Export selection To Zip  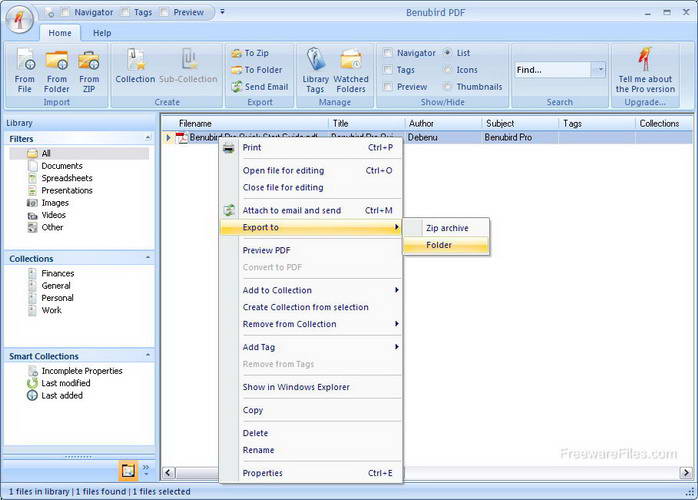coord(250,53)
